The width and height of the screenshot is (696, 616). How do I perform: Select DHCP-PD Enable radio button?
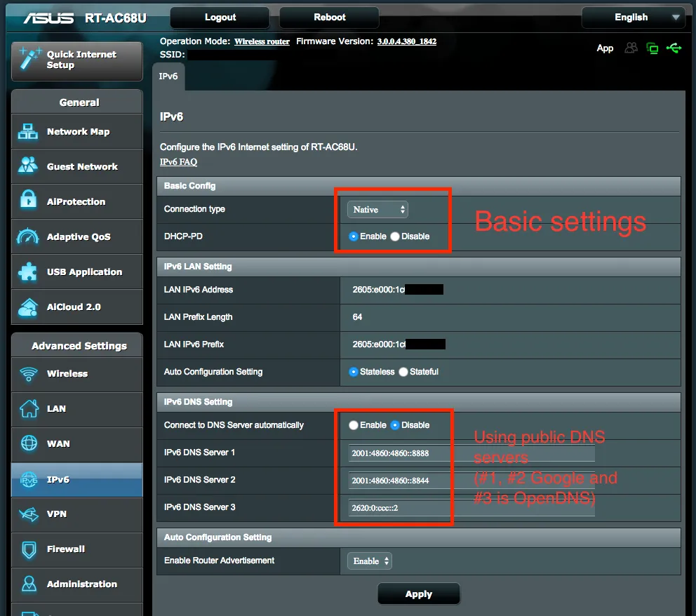(x=354, y=236)
